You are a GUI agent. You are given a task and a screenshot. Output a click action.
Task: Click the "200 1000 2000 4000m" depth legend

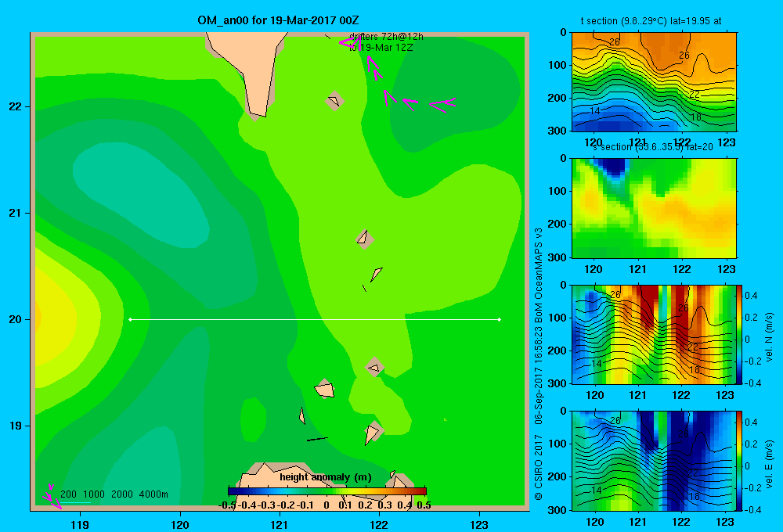pyautogui.click(x=114, y=494)
